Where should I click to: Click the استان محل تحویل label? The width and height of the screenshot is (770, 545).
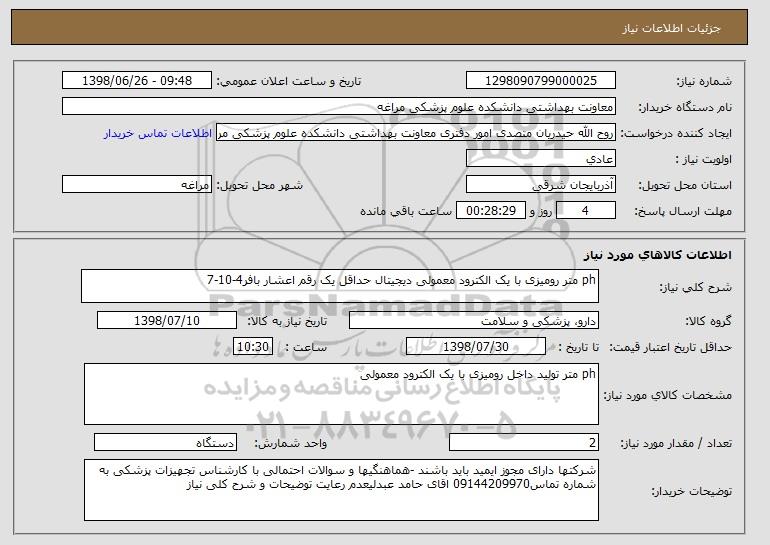685,186
